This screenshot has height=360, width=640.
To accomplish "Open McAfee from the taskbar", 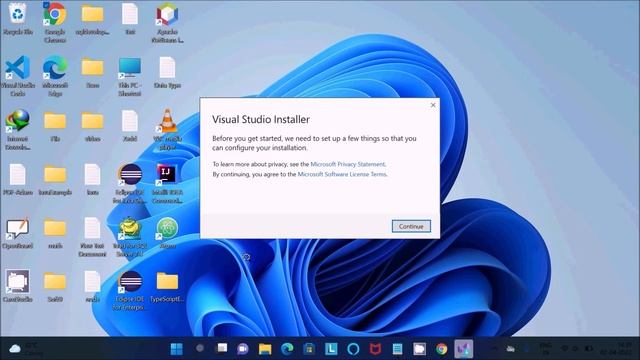I will [375, 349].
